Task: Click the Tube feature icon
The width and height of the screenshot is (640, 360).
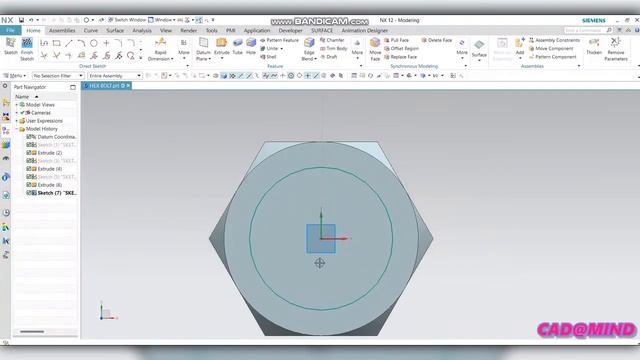Action: (238, 43)
